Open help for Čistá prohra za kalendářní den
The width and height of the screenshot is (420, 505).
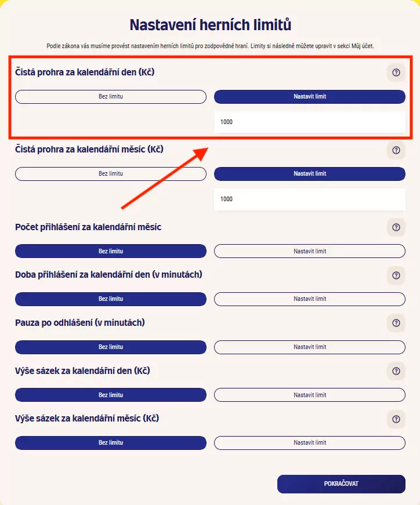tap(396, 72)
